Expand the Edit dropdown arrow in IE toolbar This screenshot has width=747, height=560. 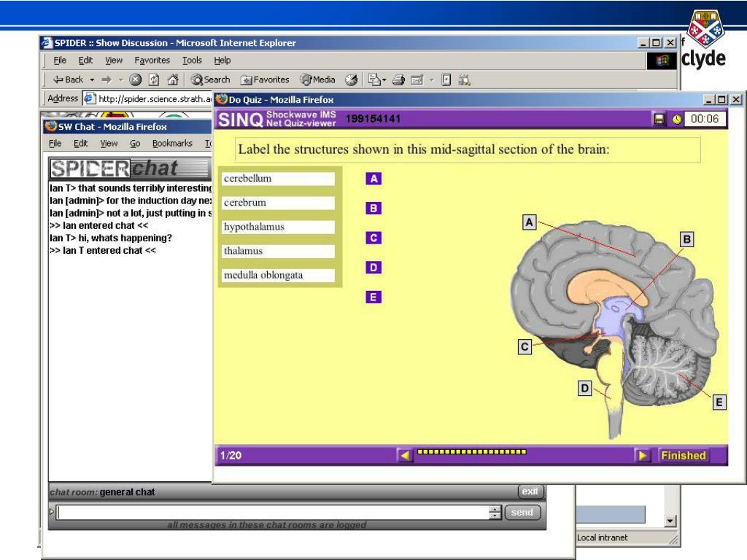432,80
